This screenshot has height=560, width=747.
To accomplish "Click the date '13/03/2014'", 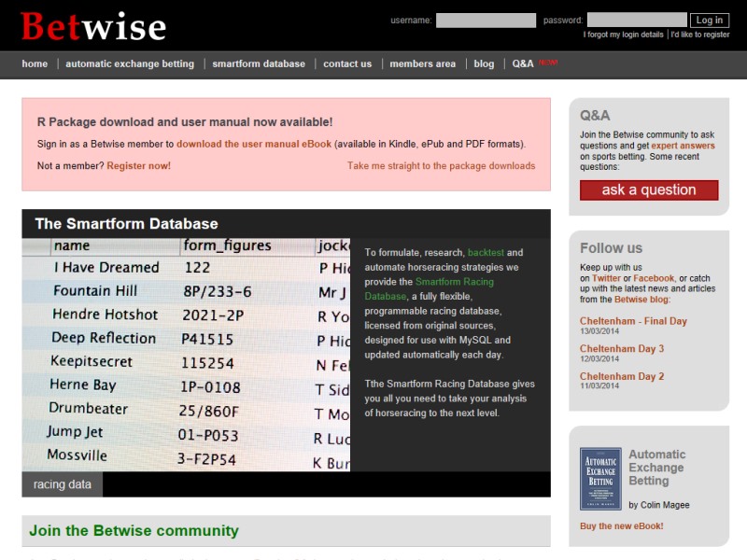I will tap(599, 331).
